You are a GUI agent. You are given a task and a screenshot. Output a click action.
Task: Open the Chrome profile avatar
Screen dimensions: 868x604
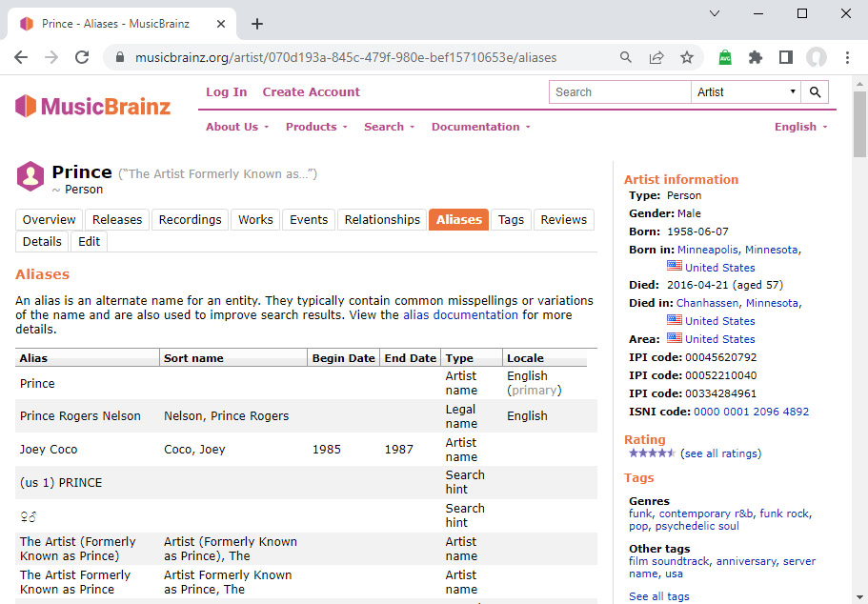[x=816, y=57]
